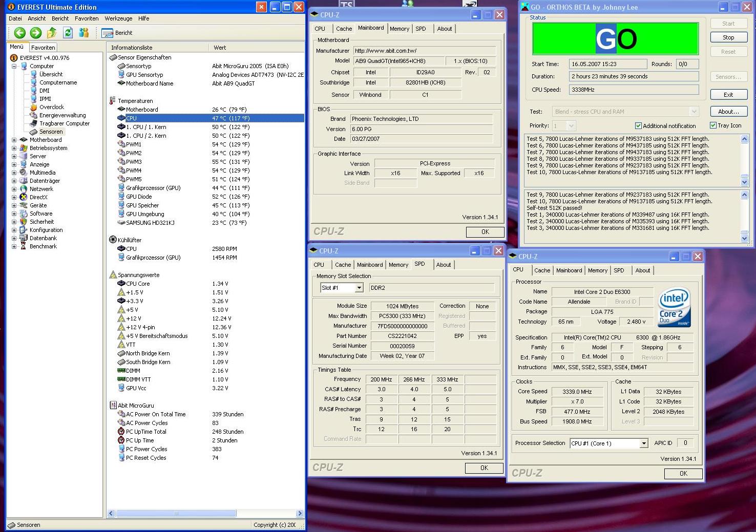The image size is (756, 532).
Task: Expand the Software tree node
Action: pos(14,214)
